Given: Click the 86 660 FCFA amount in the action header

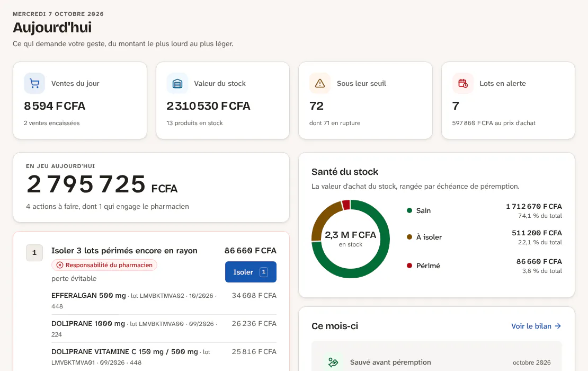Looking at the screenshot, I should tap(251, 251).
